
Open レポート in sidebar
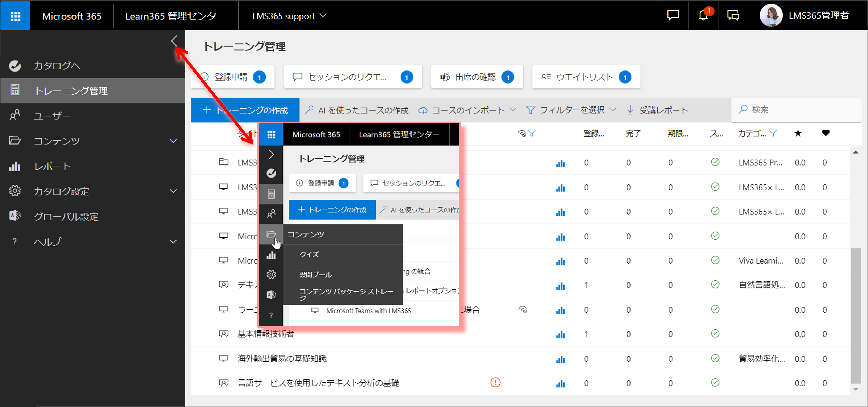(93, 166)
